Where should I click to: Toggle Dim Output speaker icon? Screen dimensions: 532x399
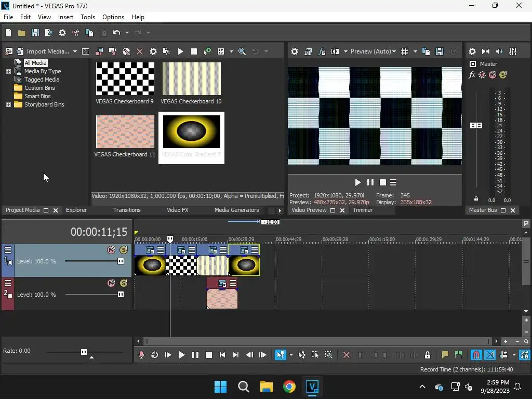(x=499, y=51)
